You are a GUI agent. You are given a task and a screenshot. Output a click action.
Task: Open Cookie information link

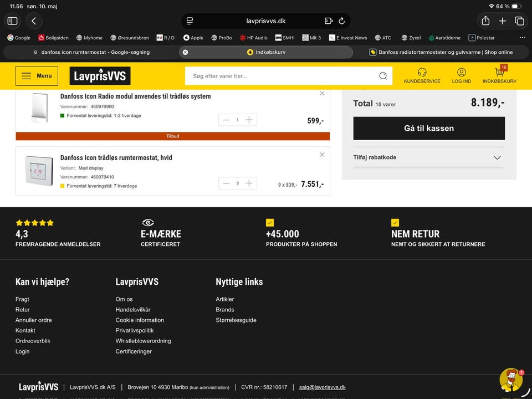pyautogui.click(x=140, y=320)
